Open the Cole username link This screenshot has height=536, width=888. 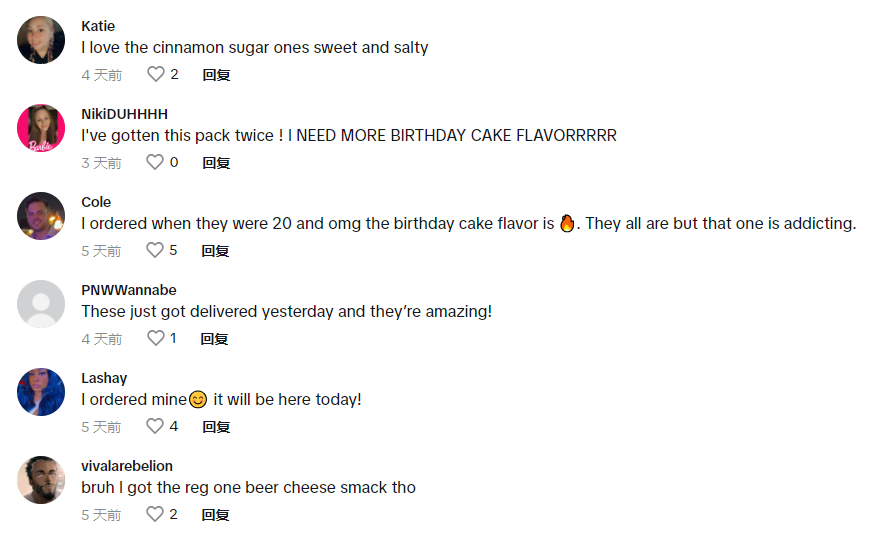tap(96, 202)
